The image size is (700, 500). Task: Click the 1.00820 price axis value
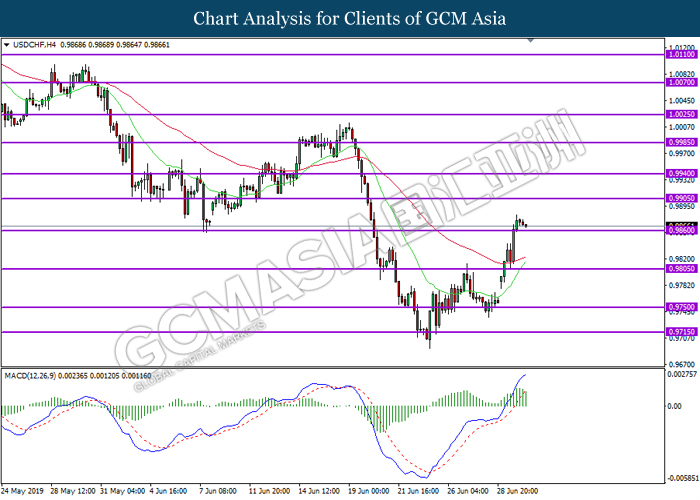click(682, 74)
